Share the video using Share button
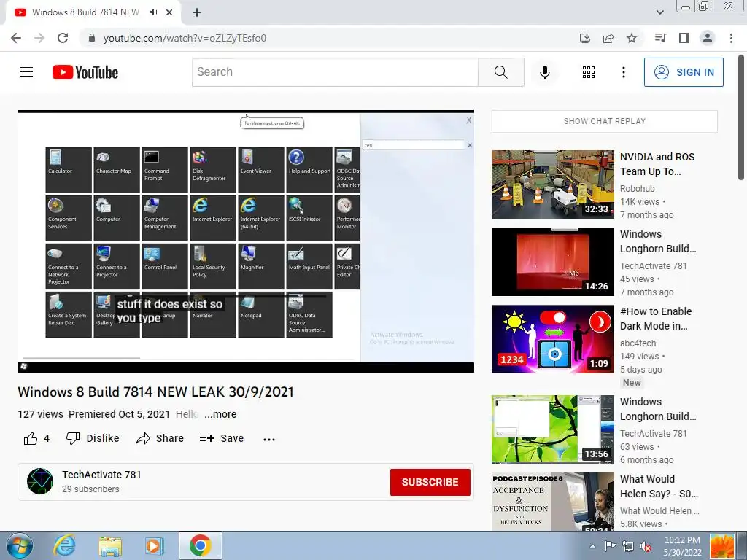This screenshot has width=747, height=560. pos(160,438)
